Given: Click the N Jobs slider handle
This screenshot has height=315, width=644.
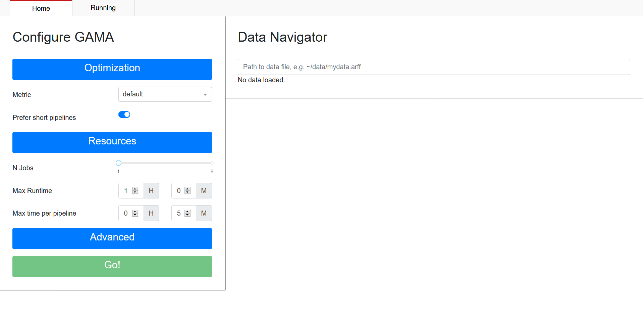Looking at the screenshot, I should pyautogui.click(x=118, y=163).
